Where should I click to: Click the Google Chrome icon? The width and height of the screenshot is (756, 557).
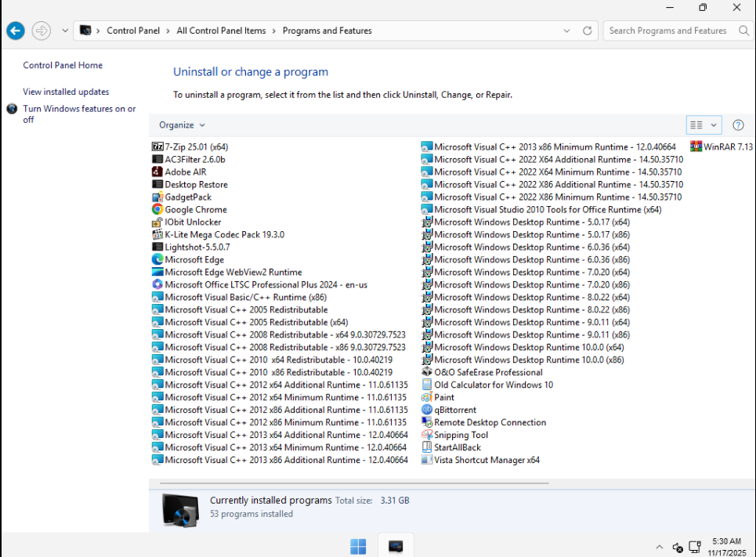coord(157,209)
